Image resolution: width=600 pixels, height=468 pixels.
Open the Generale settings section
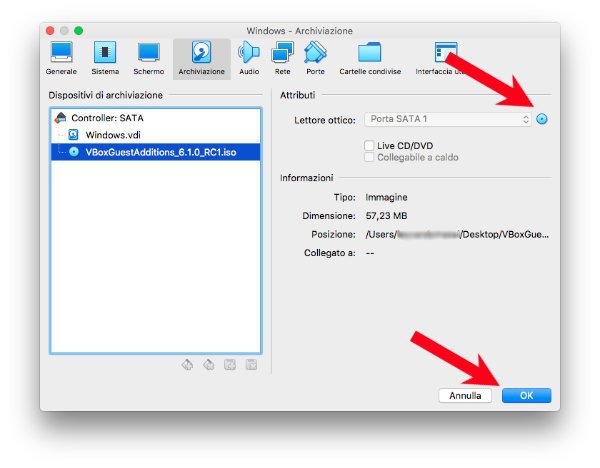(x=61, y=59)
